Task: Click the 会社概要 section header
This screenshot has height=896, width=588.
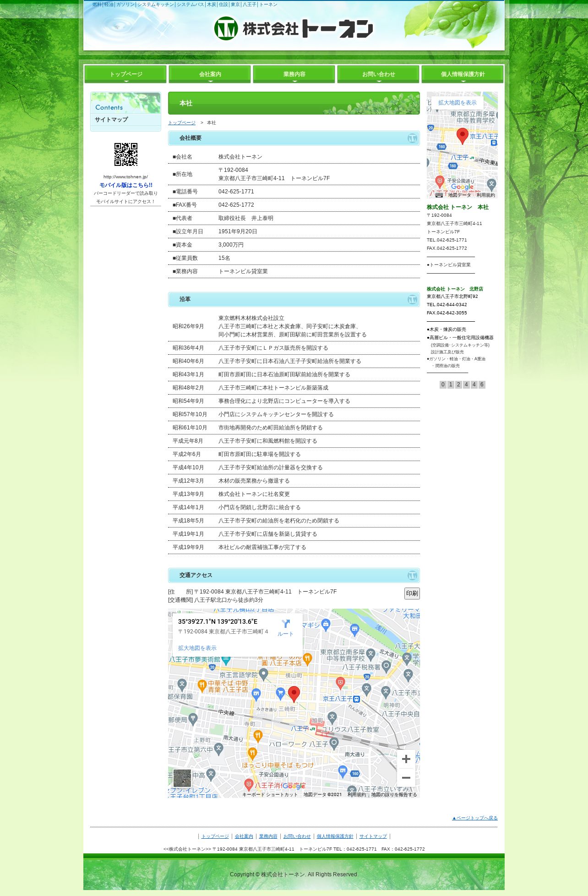Action: tap(294, 138)
